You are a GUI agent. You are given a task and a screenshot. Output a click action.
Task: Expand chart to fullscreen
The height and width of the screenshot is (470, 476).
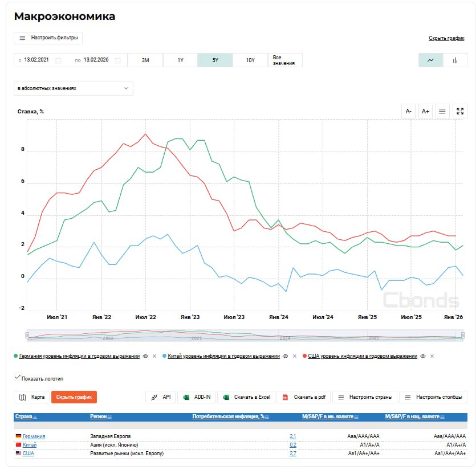click(x=459, y=112)
